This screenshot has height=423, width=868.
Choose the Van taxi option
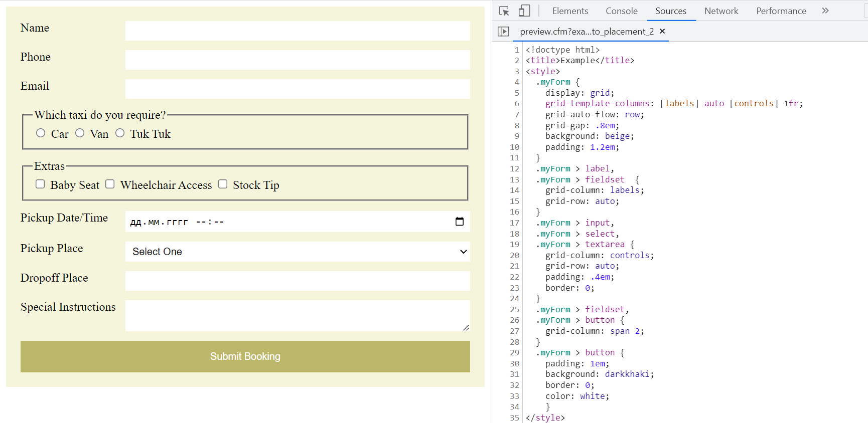pyautogui.click(x=80, y=133)
